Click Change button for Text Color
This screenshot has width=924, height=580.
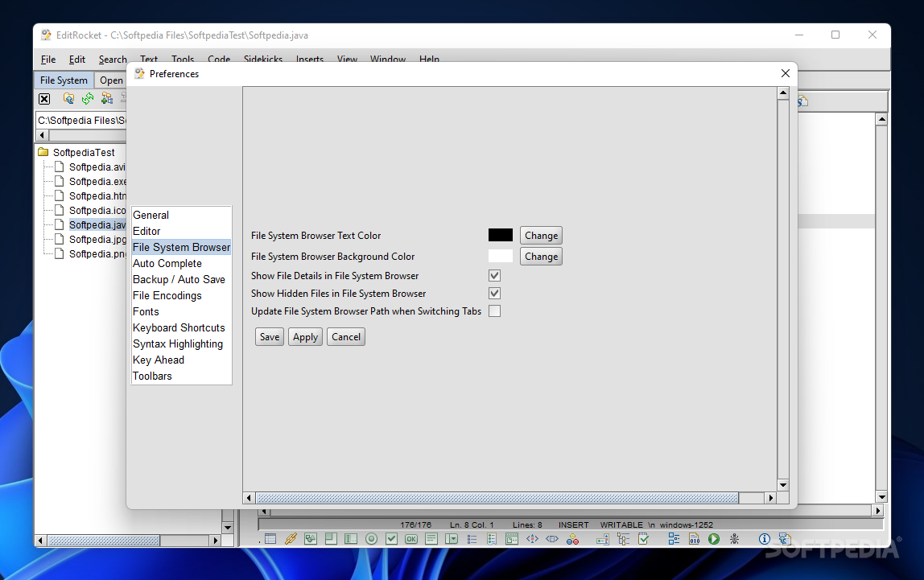click(541, 236)
